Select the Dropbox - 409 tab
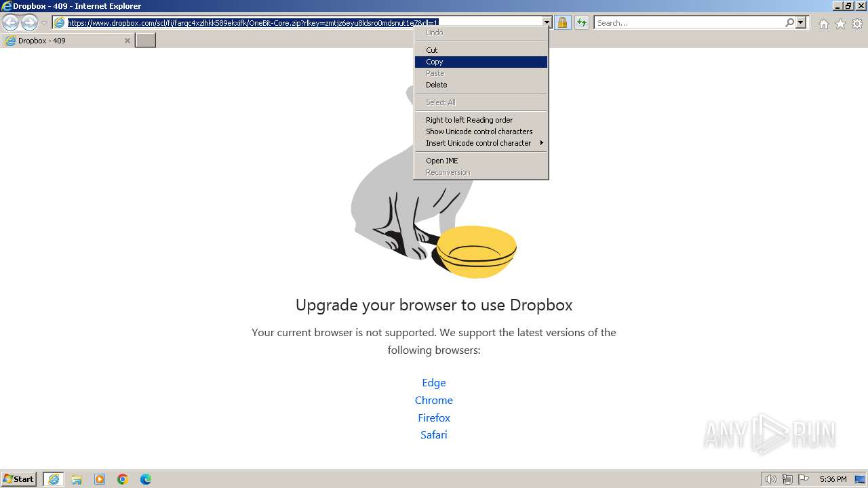This screenshot has height=488, width=868. pyautogui.click(x=67, y=41)
